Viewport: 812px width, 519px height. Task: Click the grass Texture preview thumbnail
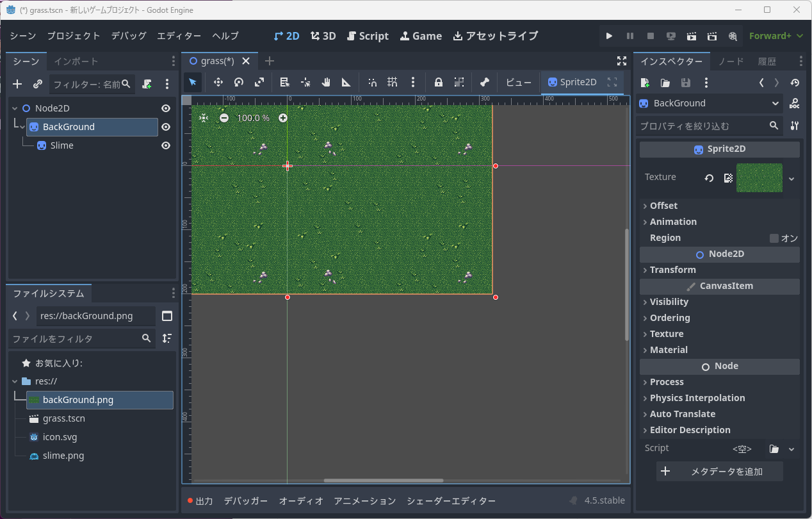pos(759,178)
